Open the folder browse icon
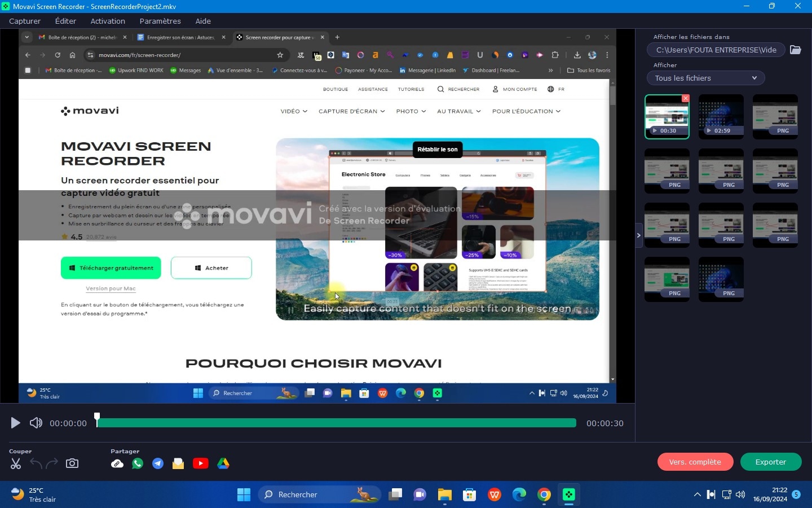Viewport: 812px width, 508px height. (x=796, y=50)
